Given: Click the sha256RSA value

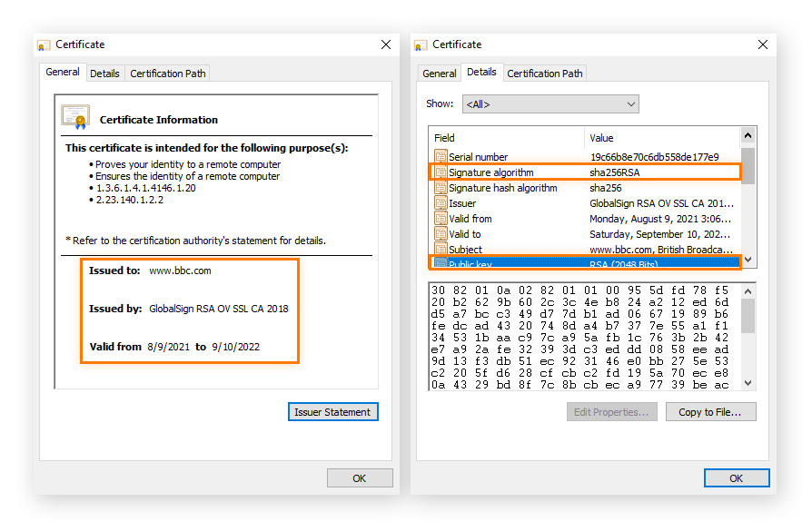Looking at the screenshot, I should click(615, 172).
